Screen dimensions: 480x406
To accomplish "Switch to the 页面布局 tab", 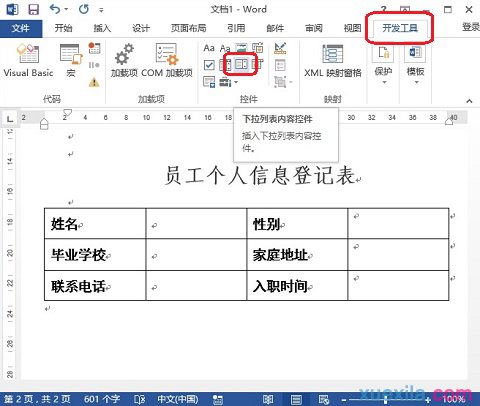I will (x=188, y=28).
